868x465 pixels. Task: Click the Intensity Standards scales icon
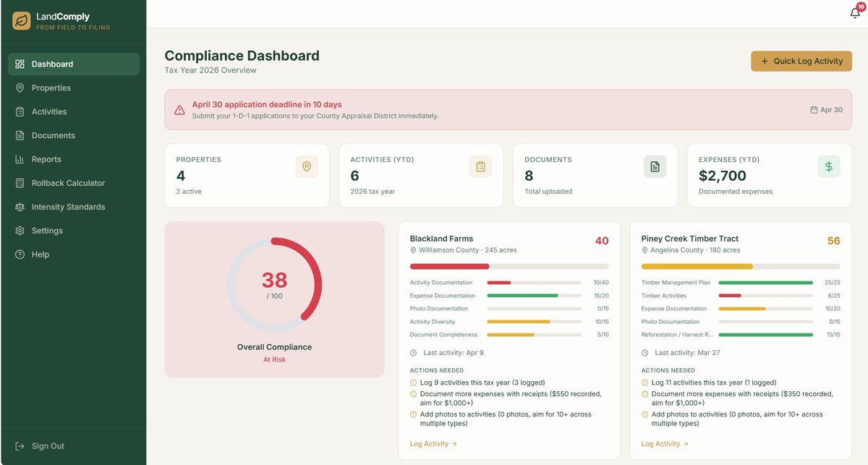[20, 207]
